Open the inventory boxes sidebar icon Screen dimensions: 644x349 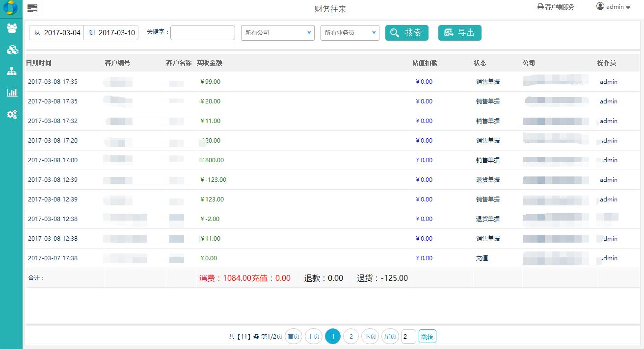coord(12,50)
